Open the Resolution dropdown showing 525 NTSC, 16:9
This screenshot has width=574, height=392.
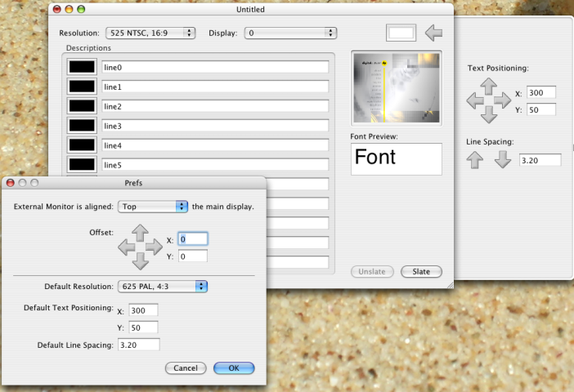click(150, 33)
